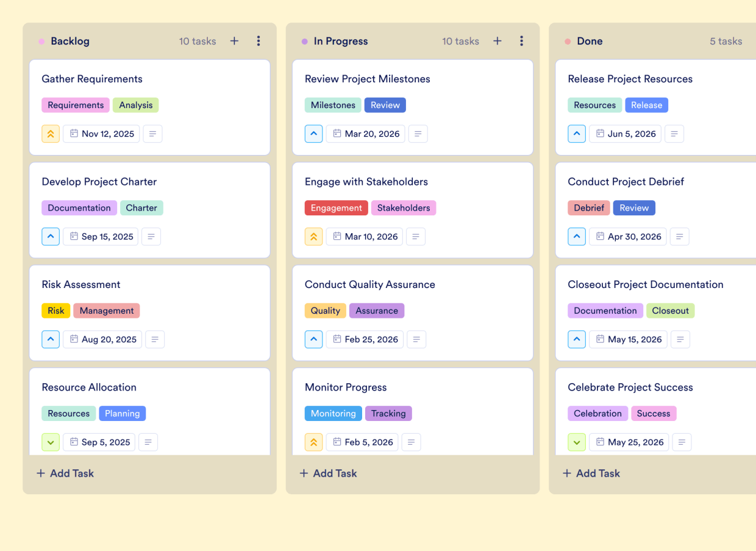Click the calendar icon on Conduct Project Debrief
This screenshot has width=756, height=551.
599,236
